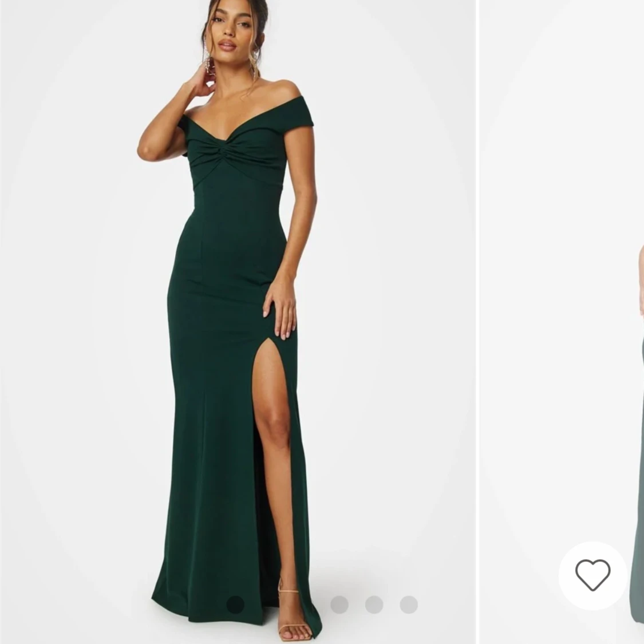Tap the white circular wishlist button
The height and width of the screenshot is (644, 644).
click(592, 575)
